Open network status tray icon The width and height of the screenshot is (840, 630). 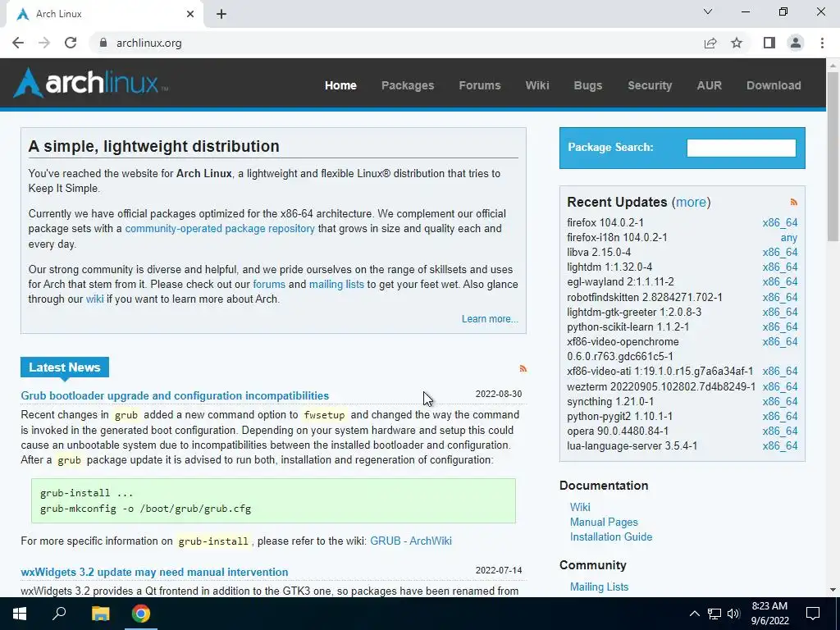pos(714,614)
